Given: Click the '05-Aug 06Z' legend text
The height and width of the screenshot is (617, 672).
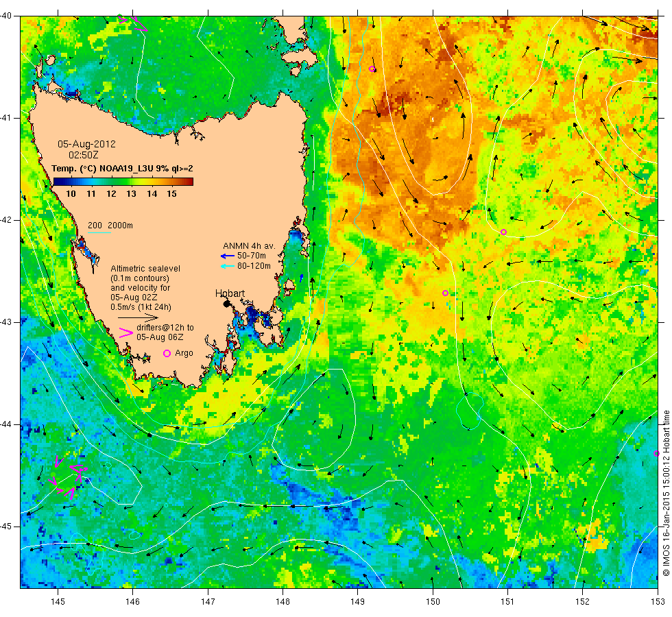Looking at the screenshot, I should click(x=160, y=337).
